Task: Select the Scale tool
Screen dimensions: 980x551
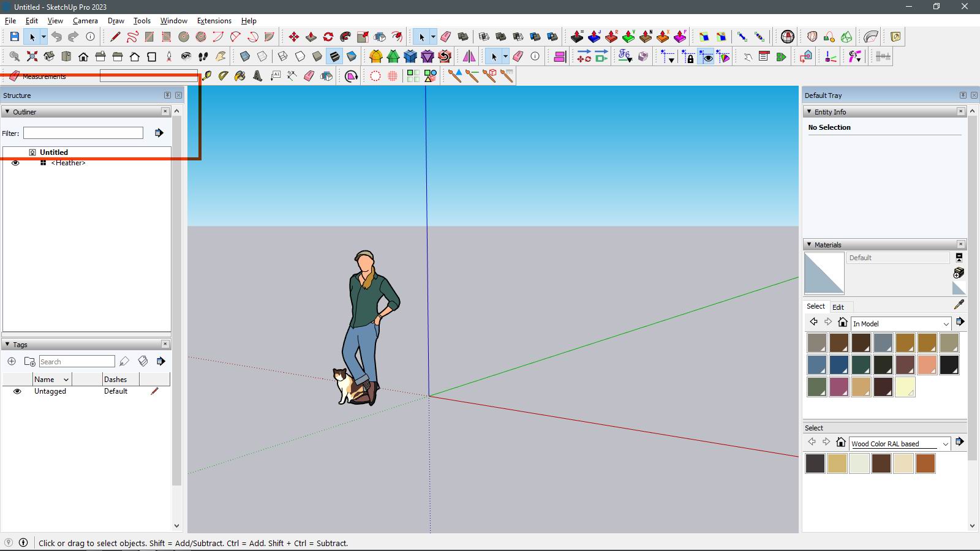Action: [x=363, y=37]
